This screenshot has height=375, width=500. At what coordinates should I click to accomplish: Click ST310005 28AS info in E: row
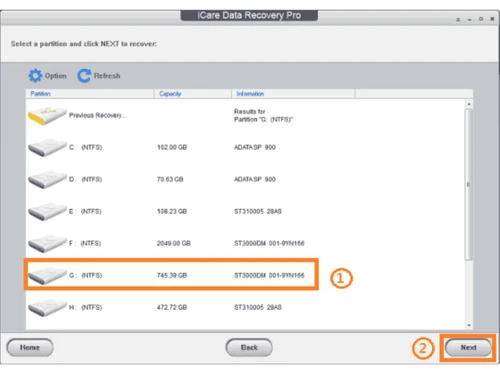[x=258, y=211]
